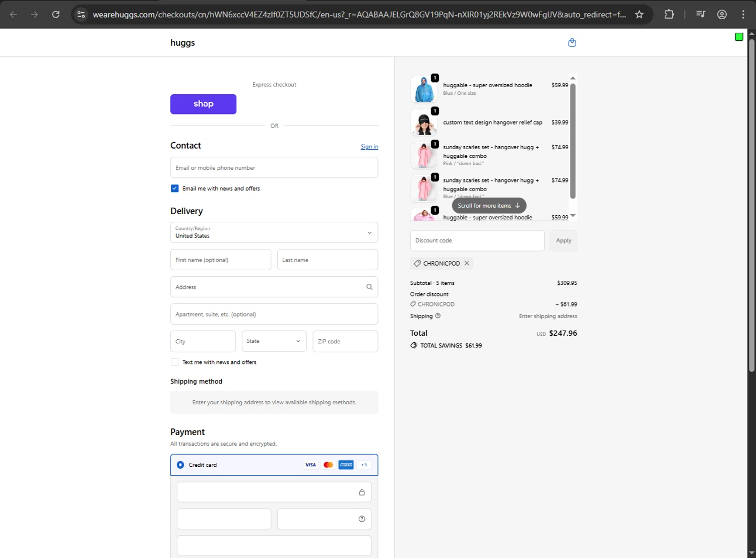Viewport: 756px width, 558px height.
Task: Click the blue huggable hoodie thumbnail
Action: click(x=424, y=89)
